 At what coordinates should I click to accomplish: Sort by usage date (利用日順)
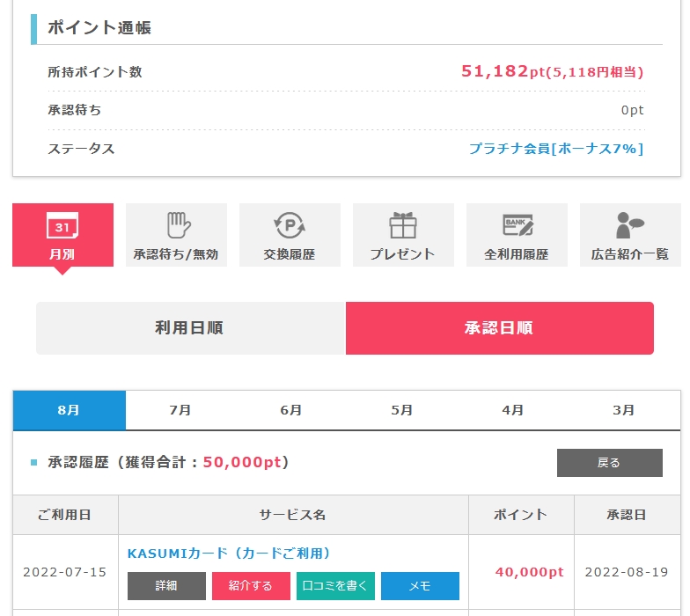point(190,328)
